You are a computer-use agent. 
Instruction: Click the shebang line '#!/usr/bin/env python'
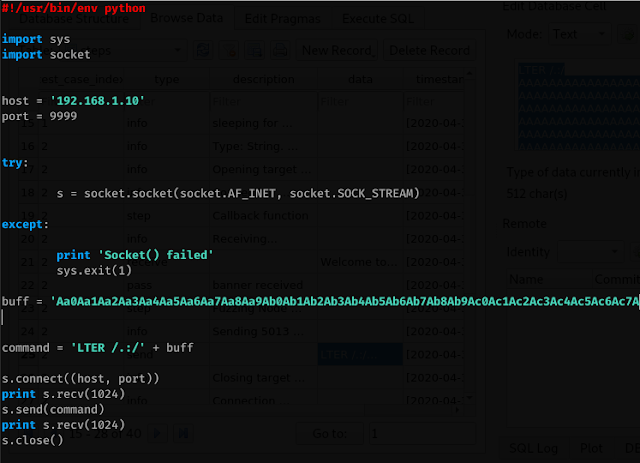[73, 8]
